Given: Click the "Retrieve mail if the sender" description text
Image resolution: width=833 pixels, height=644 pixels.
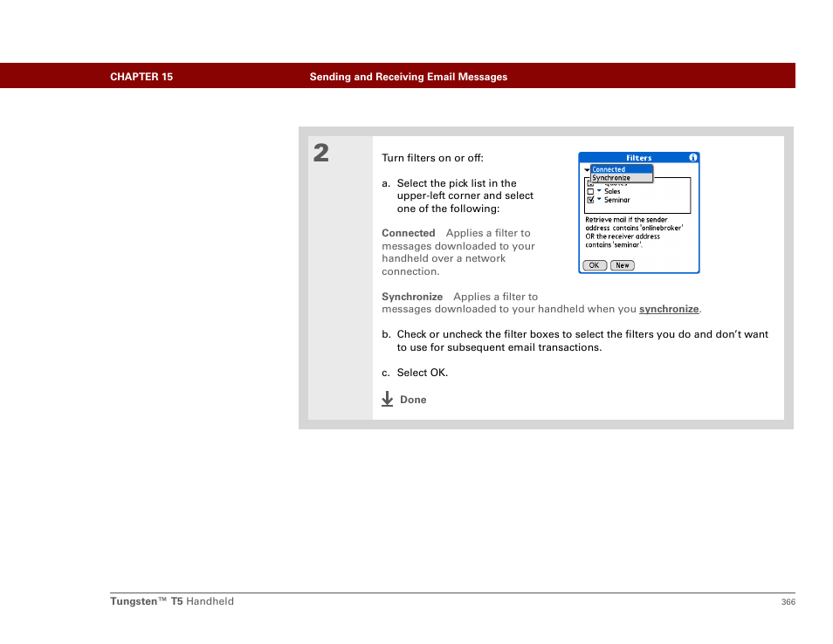Looking at the screenshot, I should coord(626,220).
